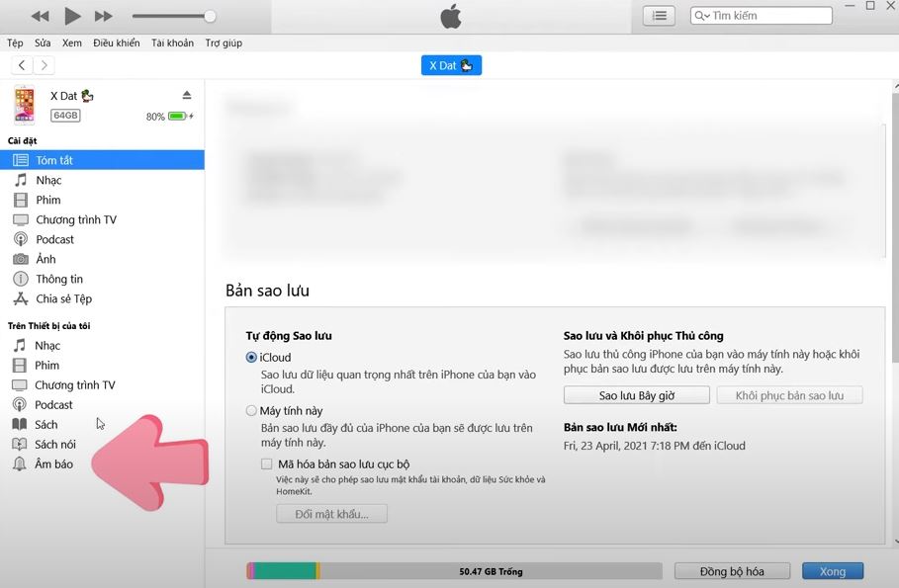The height and width of the screenshot is (588, 899).
Task: Select the iCloud backup radio button
Action: coord(251,357)
